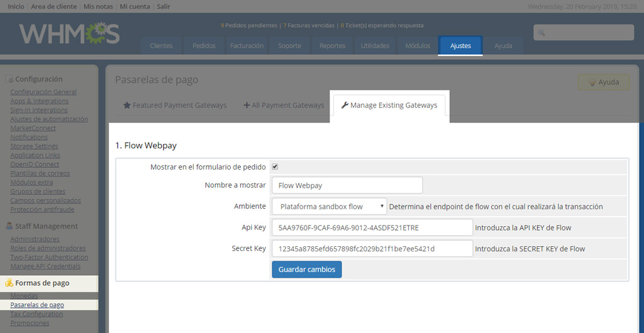
Task: Toggle Mostrar en el formulario de pedido checkbox
Action: (275, 167)
